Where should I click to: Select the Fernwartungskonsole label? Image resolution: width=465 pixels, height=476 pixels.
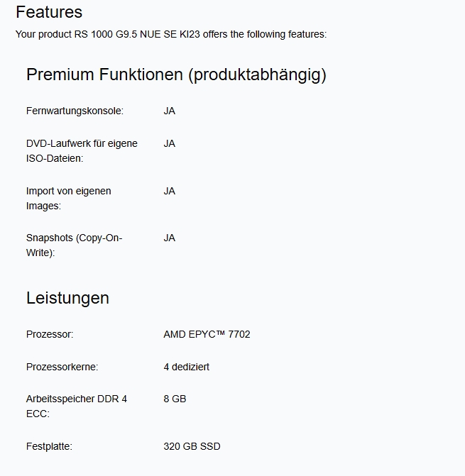click(75, 111)
